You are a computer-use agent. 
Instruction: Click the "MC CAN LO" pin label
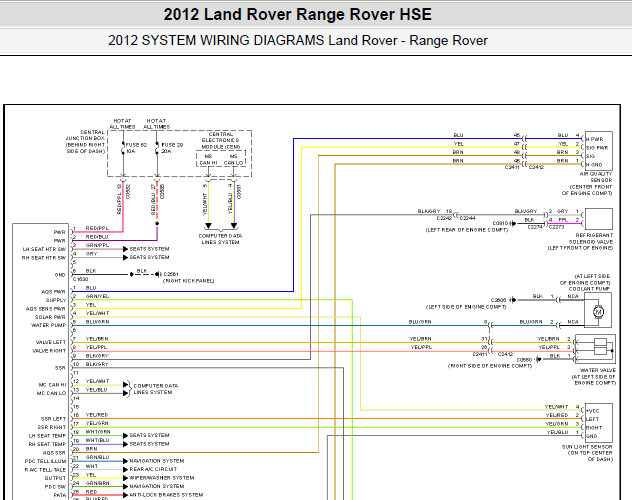52,393
